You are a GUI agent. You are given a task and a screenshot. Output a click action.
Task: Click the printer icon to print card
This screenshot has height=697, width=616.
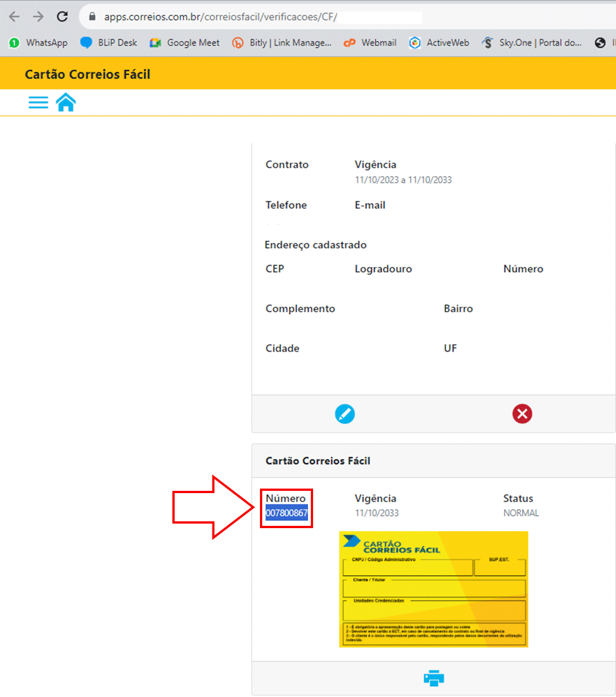[x=433, y=678]
